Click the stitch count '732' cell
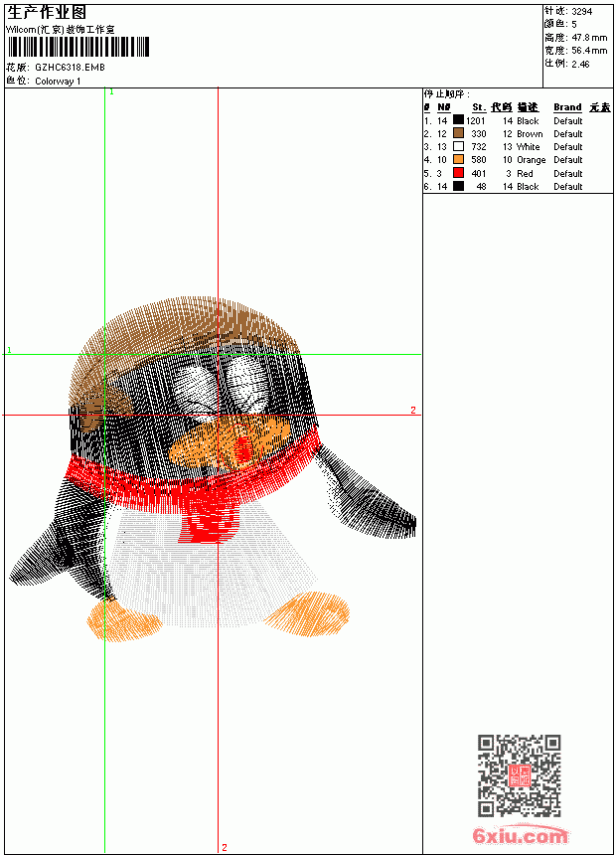This screenshot has width=616, height=855. point(479,147)
